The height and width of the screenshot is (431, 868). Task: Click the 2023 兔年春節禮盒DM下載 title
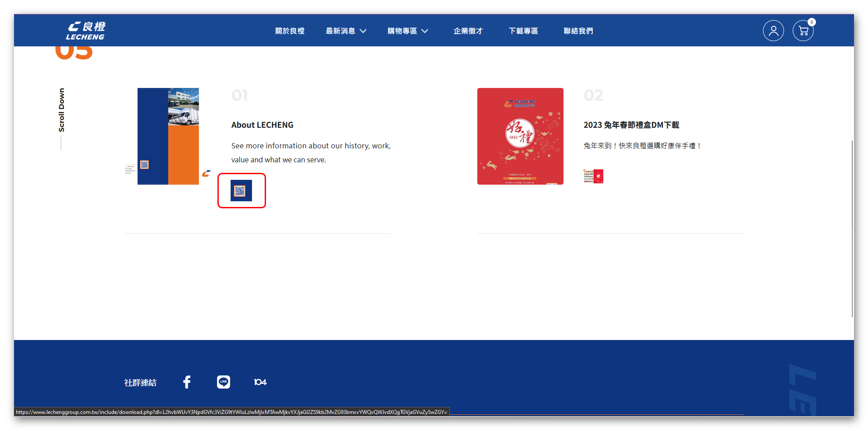coord(631,125)
